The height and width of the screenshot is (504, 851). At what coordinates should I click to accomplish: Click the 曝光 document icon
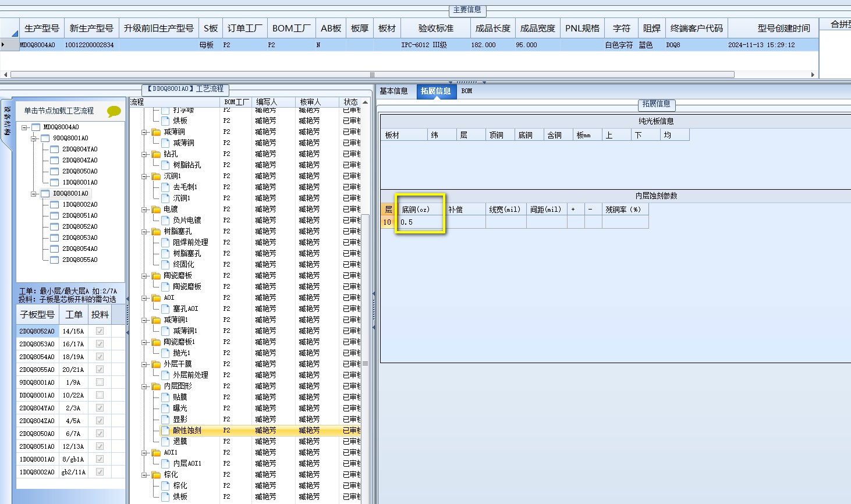click(x=165, y=409)
